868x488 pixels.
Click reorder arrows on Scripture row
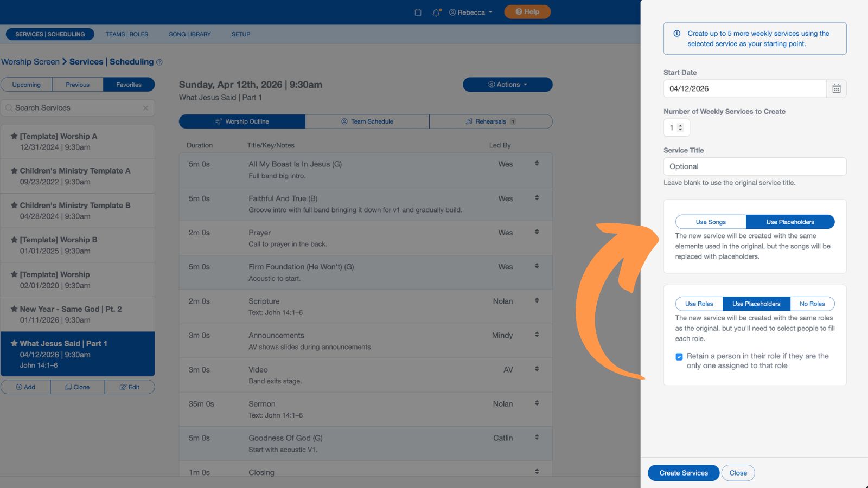537,300
